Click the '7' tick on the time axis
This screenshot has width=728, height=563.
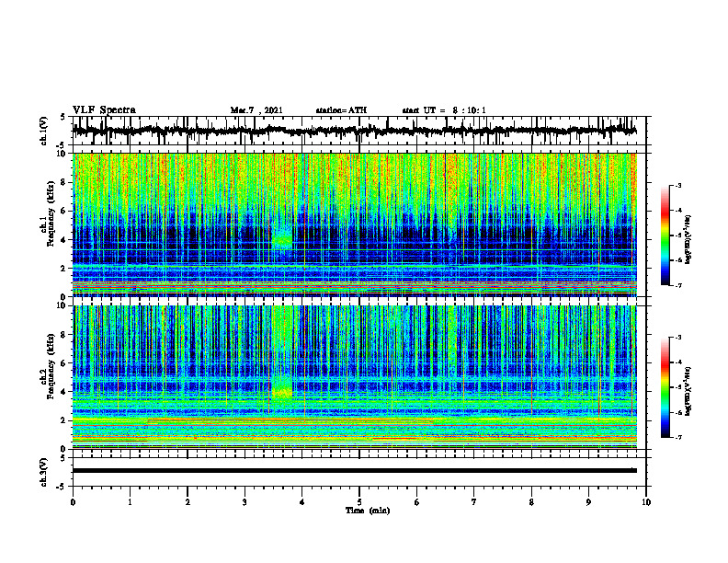tap(474, 502)
